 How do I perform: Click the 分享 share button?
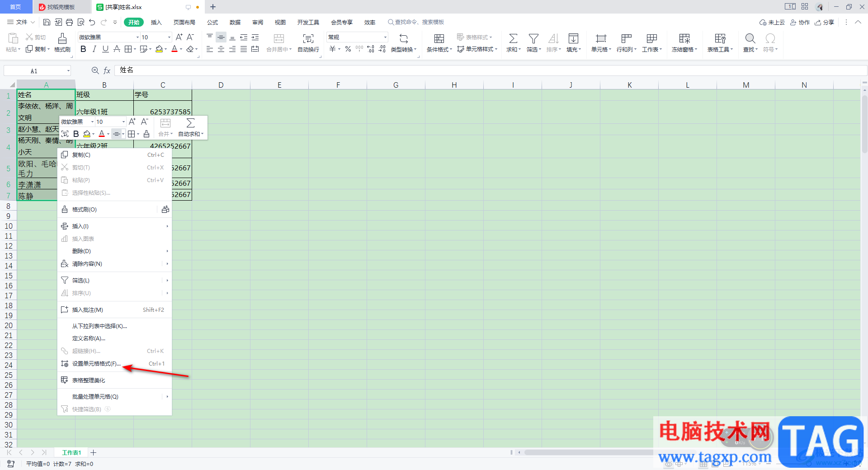click(x=825, y=22)
